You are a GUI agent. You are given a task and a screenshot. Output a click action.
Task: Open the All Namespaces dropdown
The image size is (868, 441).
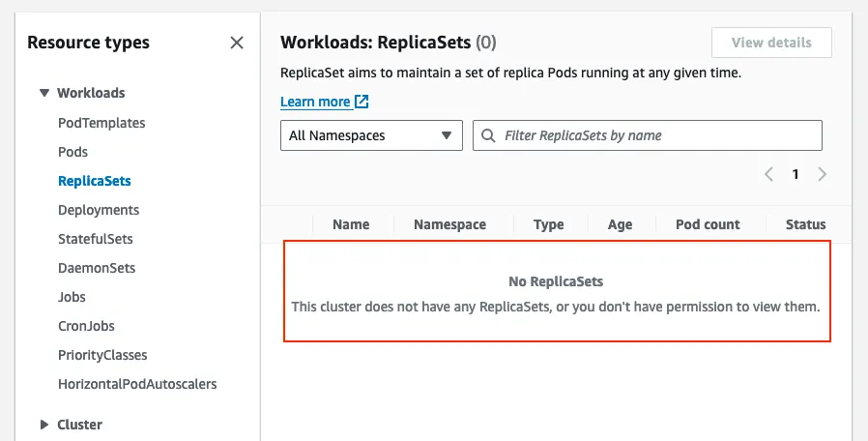point(371,135)
